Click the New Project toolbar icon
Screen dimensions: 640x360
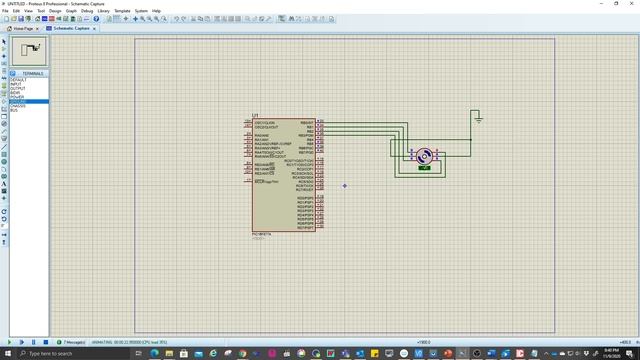[x=7, y=19]
